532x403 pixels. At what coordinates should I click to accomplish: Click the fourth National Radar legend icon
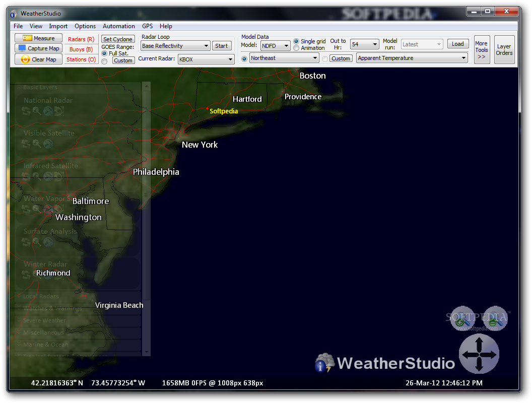click(x=59, y=111)
